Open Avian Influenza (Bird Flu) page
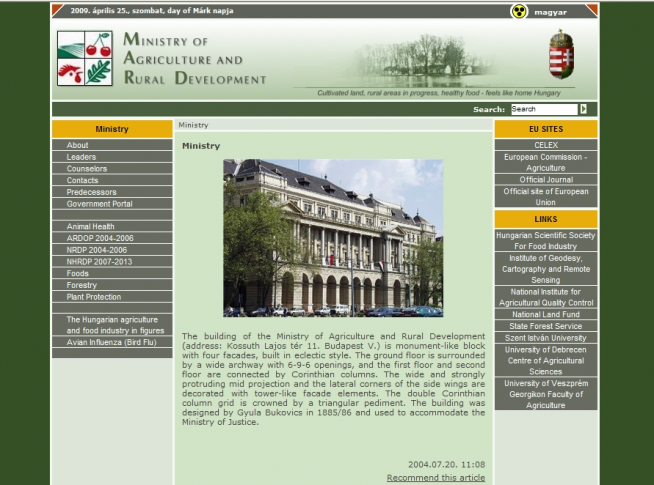The image size is (654, 485). pyautogui.click(x=112, y=342)
